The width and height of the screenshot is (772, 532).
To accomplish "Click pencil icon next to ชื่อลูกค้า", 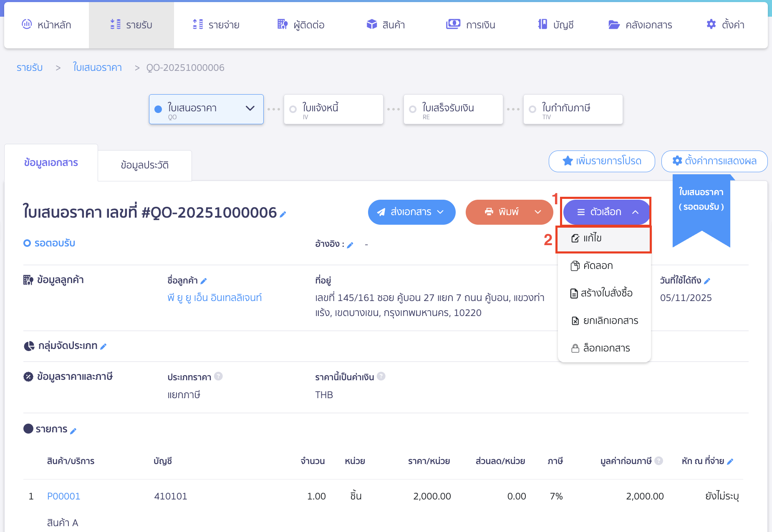I will (204, 281).
